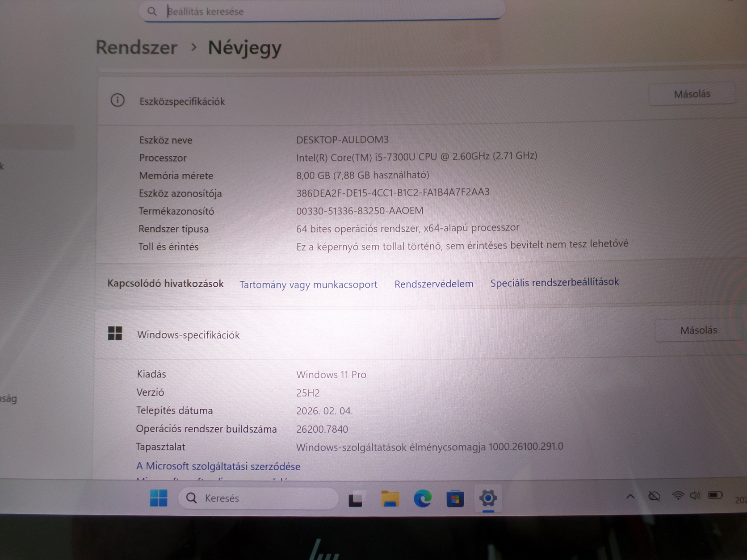Launch File Explorer from the taskbar
This screenshot has width=747, height=560.
click(390, 498)
